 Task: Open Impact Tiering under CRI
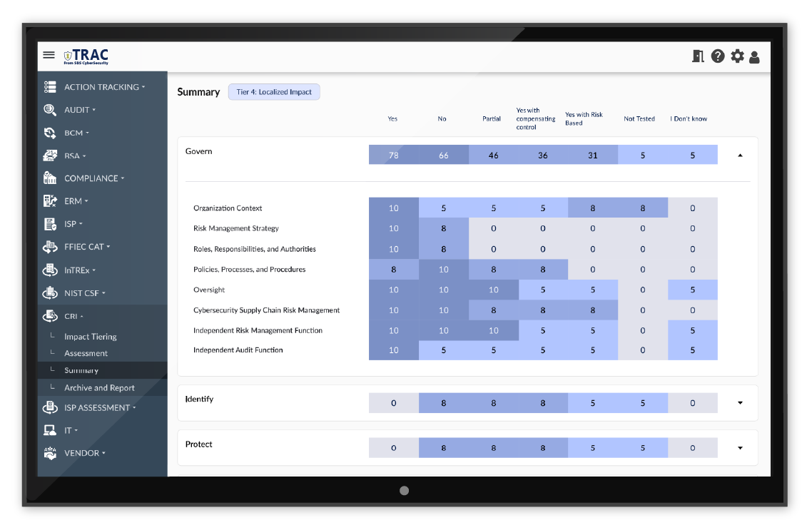90,337
